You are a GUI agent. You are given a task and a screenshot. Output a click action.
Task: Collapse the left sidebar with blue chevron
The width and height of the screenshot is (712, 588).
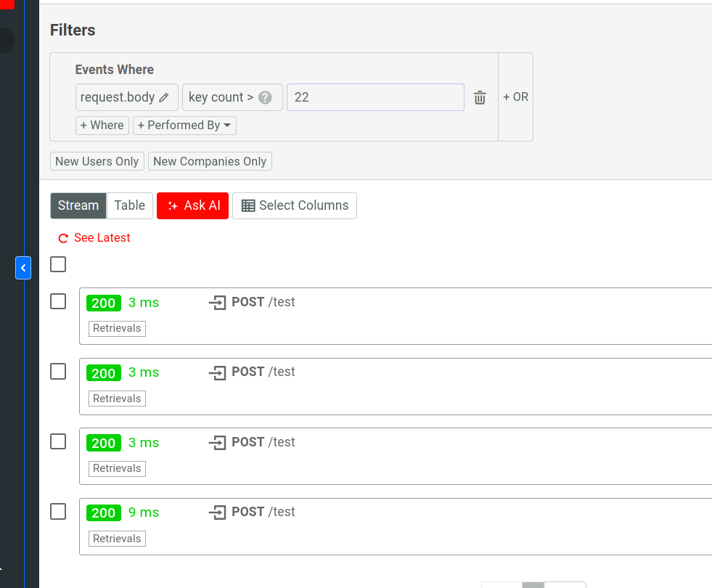[x=22, y=268]
